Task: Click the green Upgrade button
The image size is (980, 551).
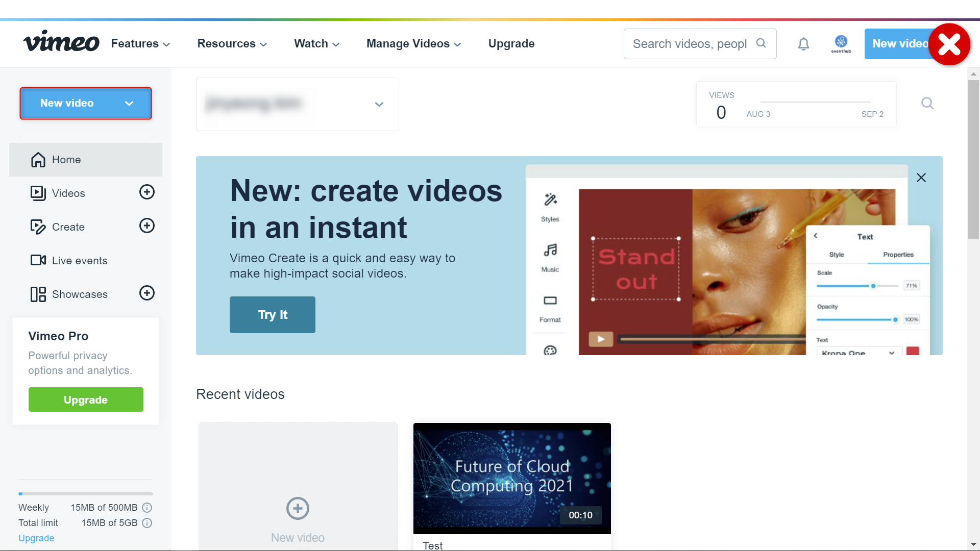Action: [x=86, y=399]
